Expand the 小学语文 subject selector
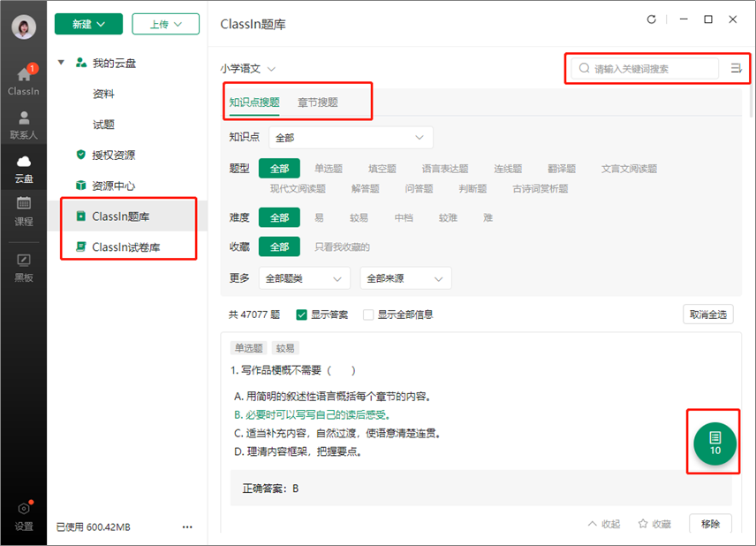 [x=248, y=69]
